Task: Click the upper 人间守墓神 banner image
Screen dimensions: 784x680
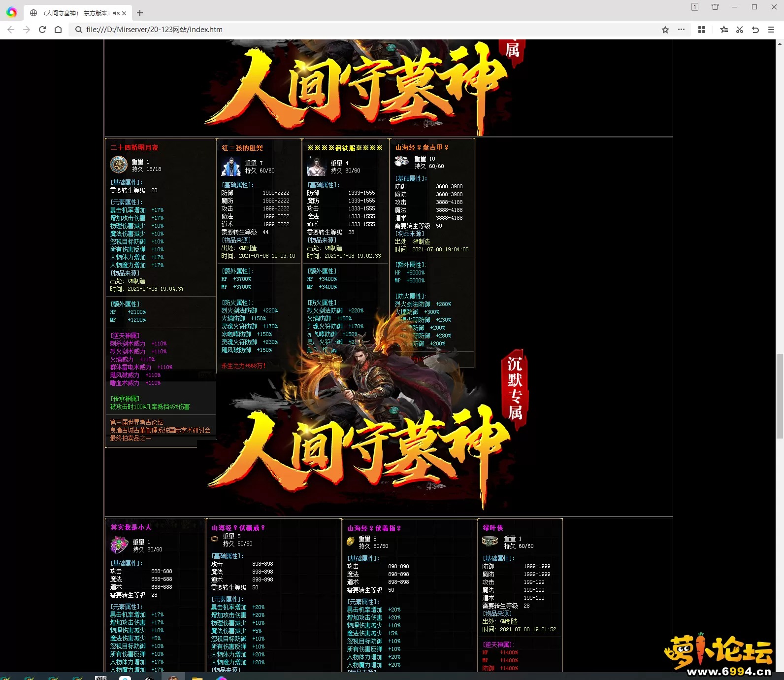Action: point(364,88)
